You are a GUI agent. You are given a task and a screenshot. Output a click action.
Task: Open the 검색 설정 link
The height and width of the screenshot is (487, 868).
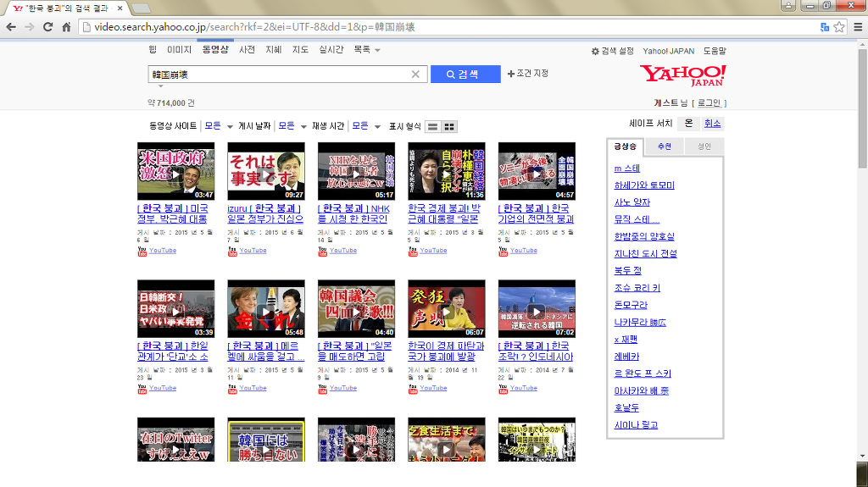click(617, 51)
